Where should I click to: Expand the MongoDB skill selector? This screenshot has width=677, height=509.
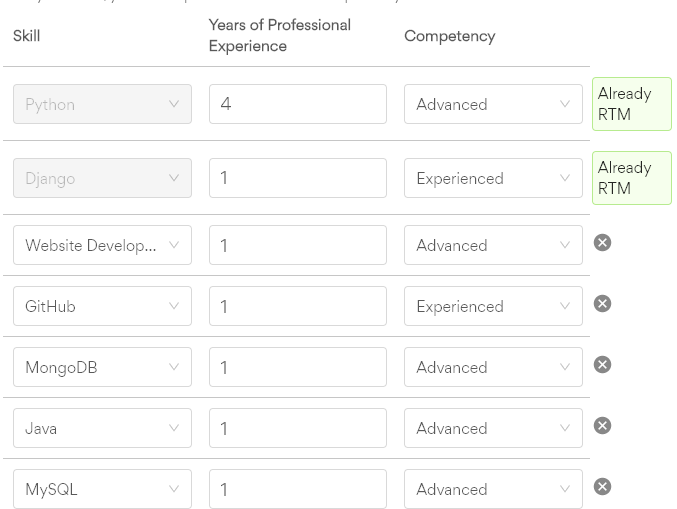click(102, 367)
